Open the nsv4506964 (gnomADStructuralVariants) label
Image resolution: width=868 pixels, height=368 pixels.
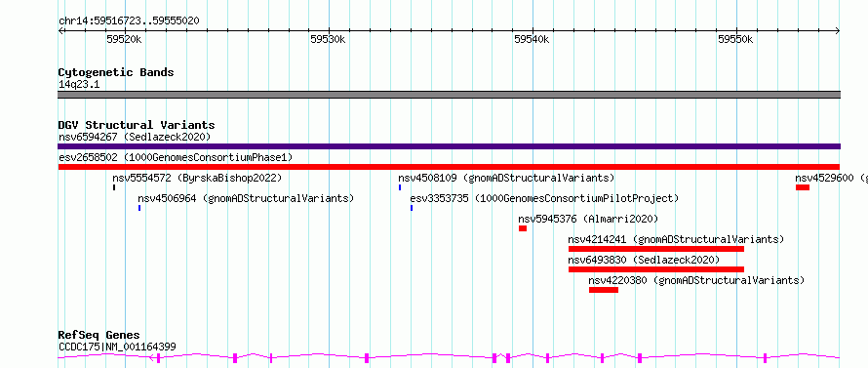[x=246, y=198]
